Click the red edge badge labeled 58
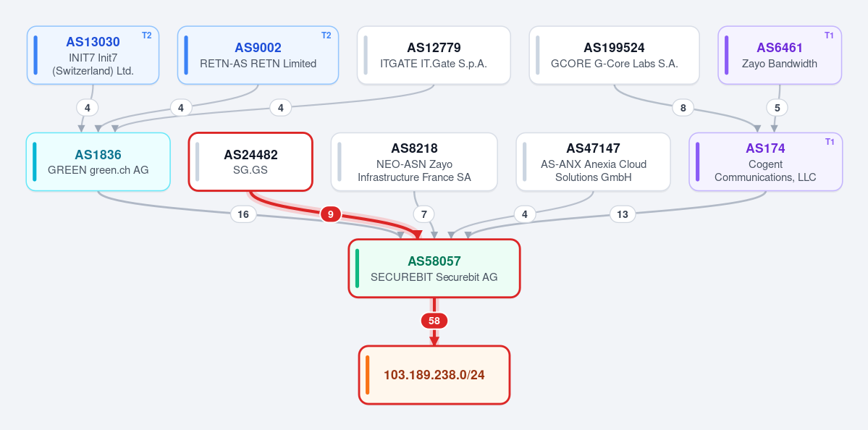This screenshot has height=430, width=868. click(x=434, y=321)
